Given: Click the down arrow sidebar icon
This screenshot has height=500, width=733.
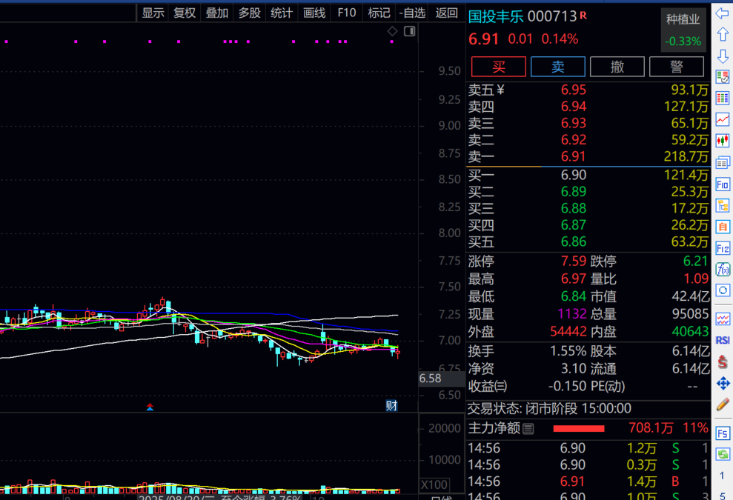Looking at the screenshot, I should [x=722, y=56].
